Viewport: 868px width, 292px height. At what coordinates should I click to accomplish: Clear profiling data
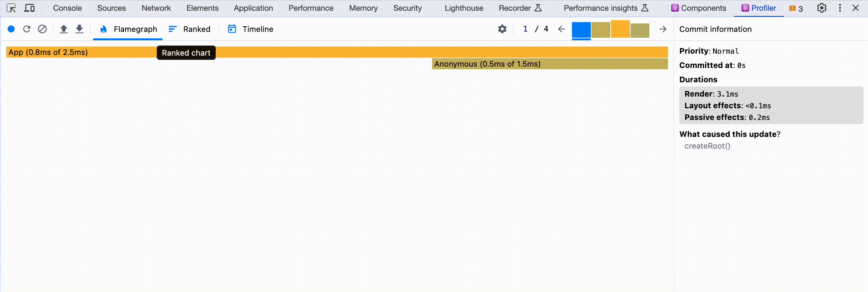point(42,29)
